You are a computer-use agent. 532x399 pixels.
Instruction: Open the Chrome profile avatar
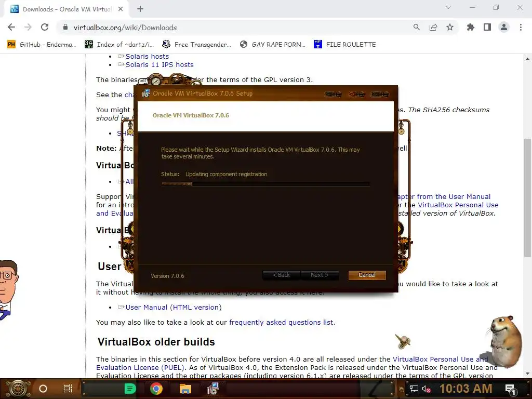tap(504, 27)
